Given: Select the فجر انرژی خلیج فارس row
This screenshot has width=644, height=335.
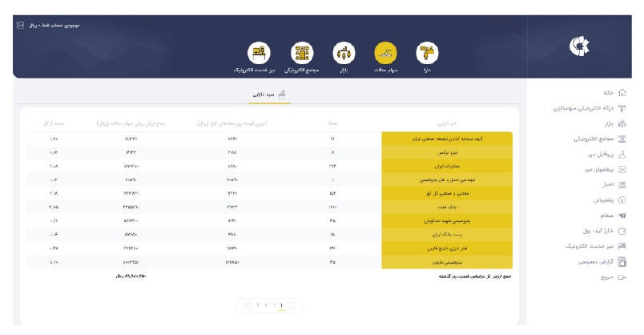Looking at the screenshot, I should click(269, 248).
